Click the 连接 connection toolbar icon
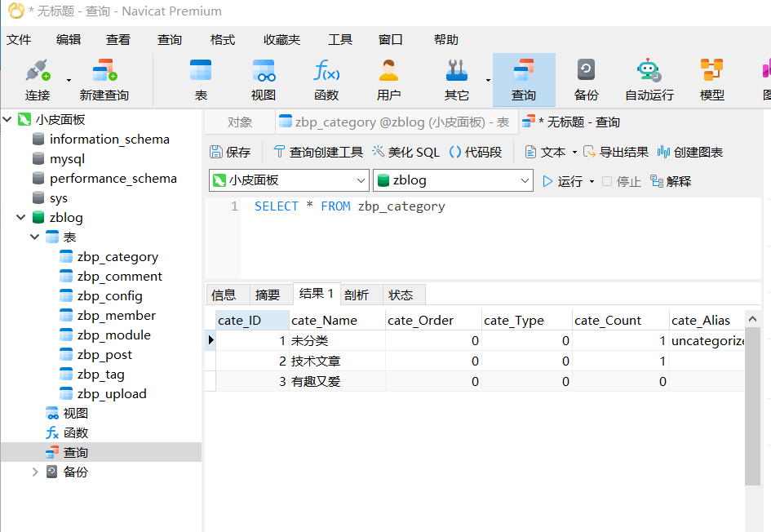 [x=38, y=80]
